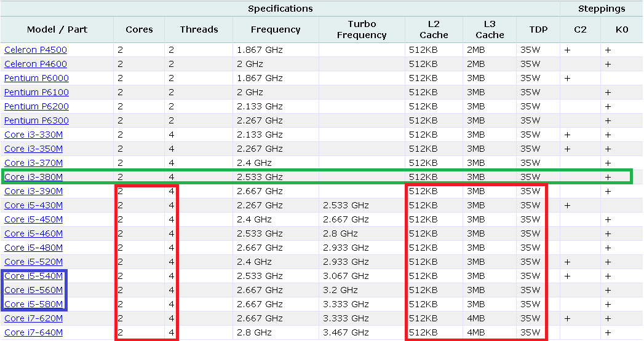Viewport: 644px width, 341px height.
Task: Open the Core i3-330M link
Action: [x=33, y=135]
